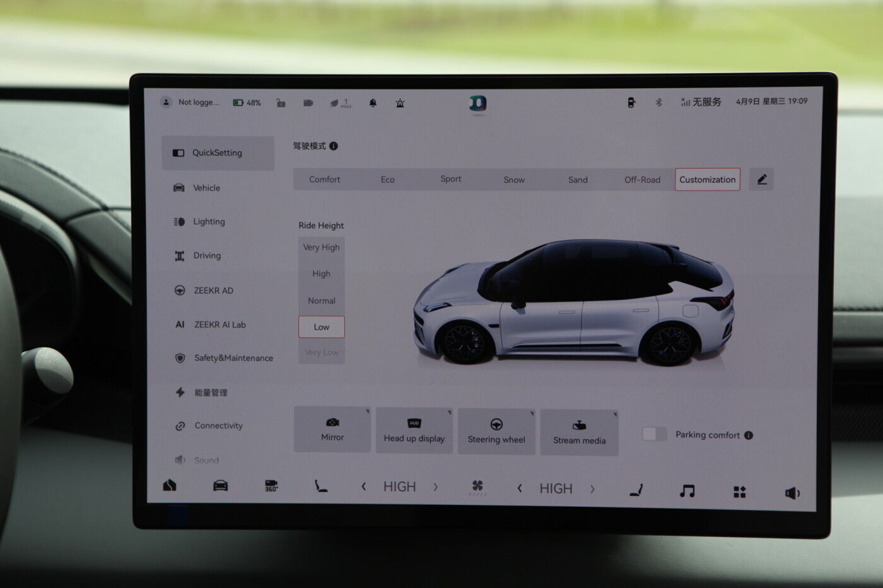883x588 pixels.
Task: Tap the phone key status icon
Action: tap(631, 102)
